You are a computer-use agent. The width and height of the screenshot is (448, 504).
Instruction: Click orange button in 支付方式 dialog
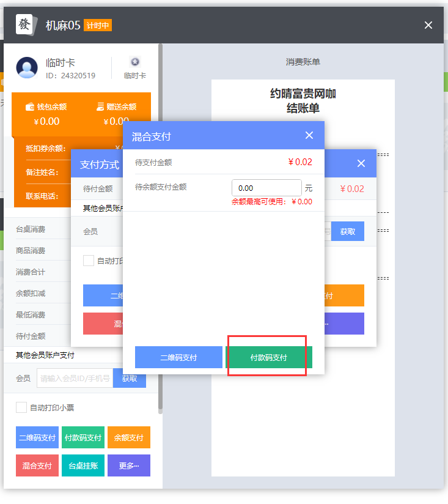click(344, 295)
